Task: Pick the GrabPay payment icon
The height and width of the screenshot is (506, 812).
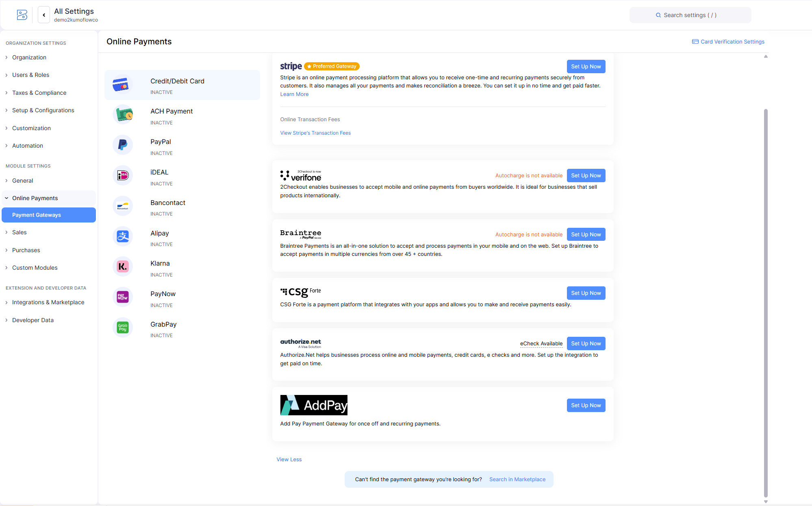Action: coord(122,327)
